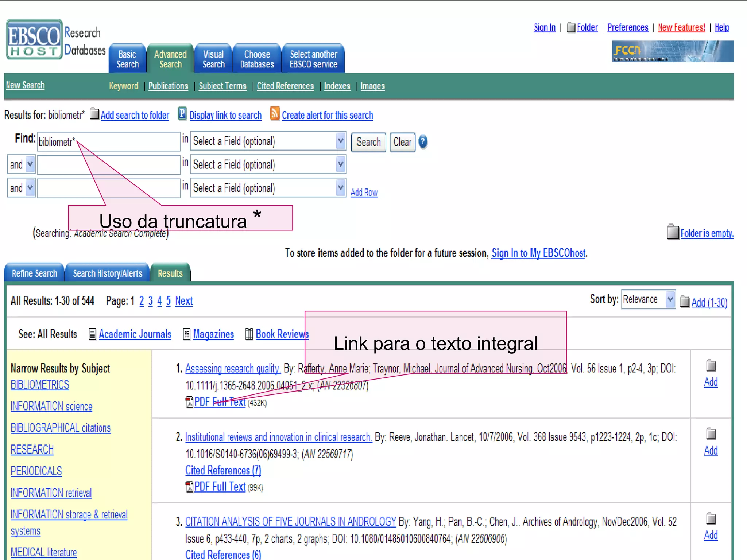Open Select another EBSCO service tab
The height and width of the screenshot is (560, 747).
click(313, 59)
